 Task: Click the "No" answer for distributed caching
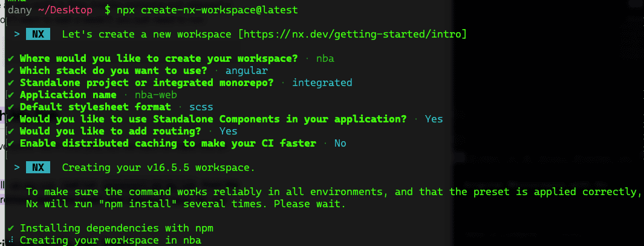tap(340, 143)
